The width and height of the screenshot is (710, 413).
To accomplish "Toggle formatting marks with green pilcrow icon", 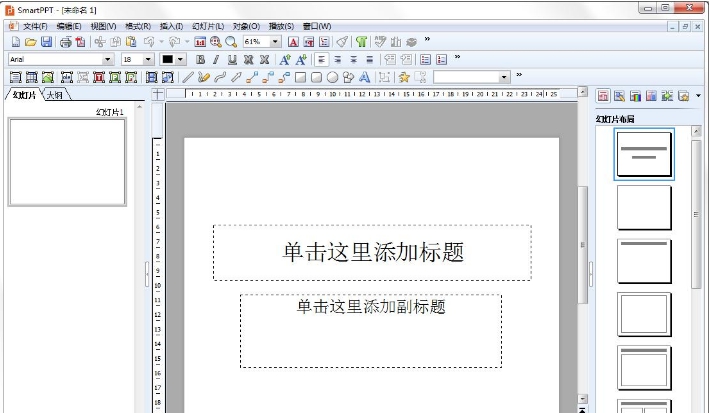I will (x=361, y=42).
